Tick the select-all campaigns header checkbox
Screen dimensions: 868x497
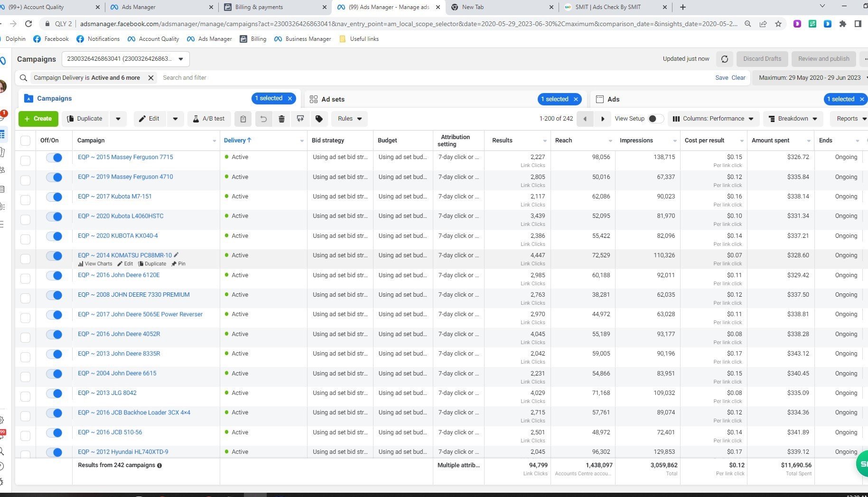pos(26,141)
